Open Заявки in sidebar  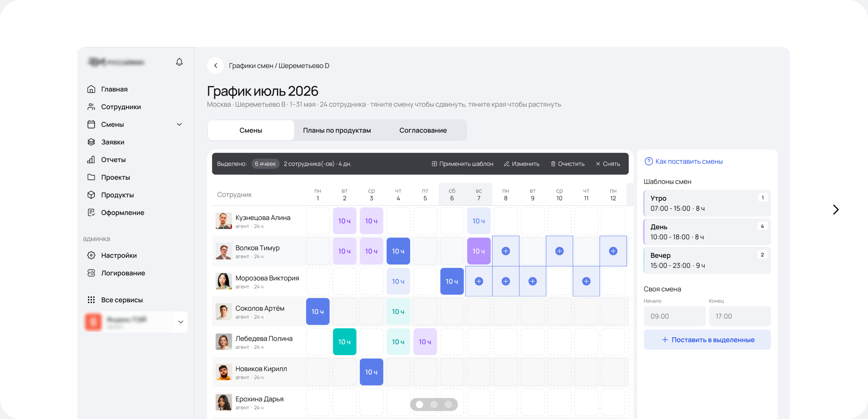[x=112, y=142]
